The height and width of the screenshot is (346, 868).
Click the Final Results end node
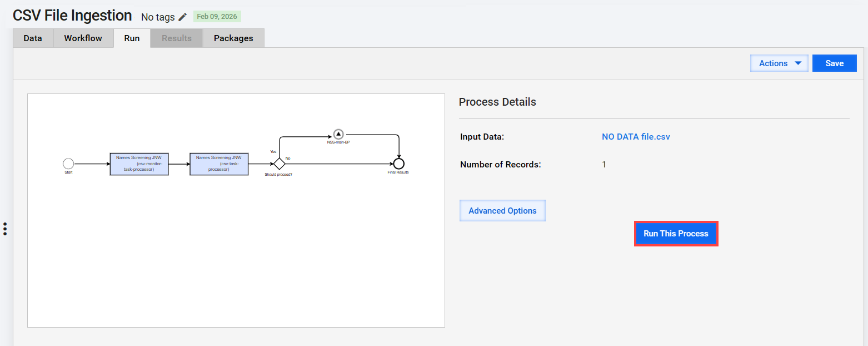click(x=398, y=164)
